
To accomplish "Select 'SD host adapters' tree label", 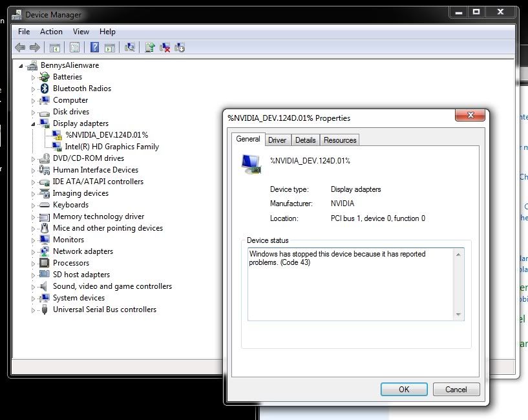I will 81,275.
